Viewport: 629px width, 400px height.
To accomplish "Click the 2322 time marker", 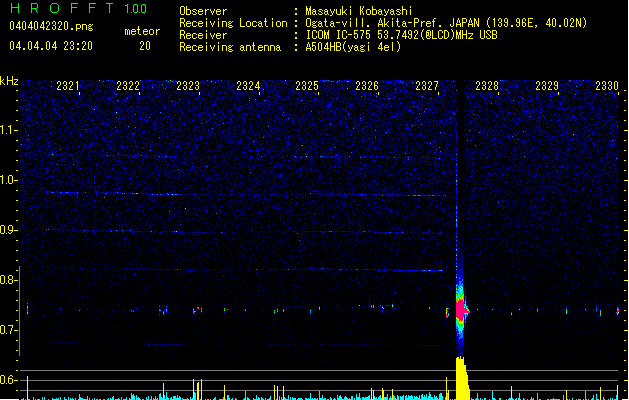I will [128, 86].
